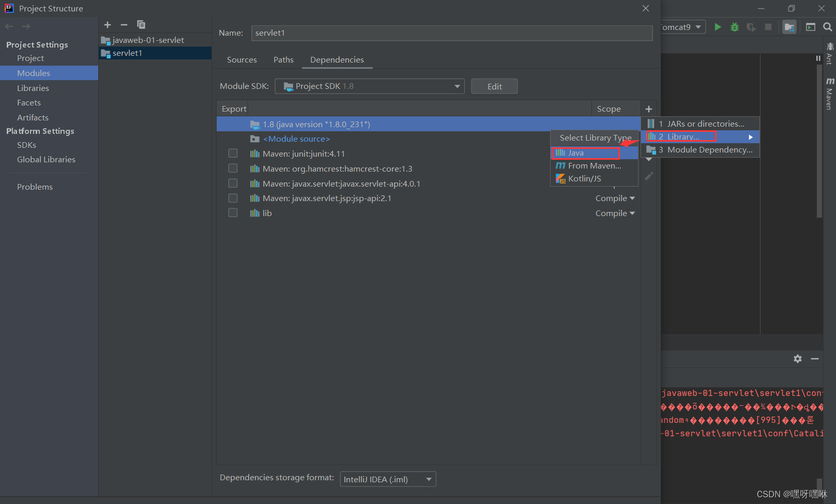This screenshot has width=836, height=504.
Task: Open Dependencies storage format dropdown
Action: tap(388, 479)
